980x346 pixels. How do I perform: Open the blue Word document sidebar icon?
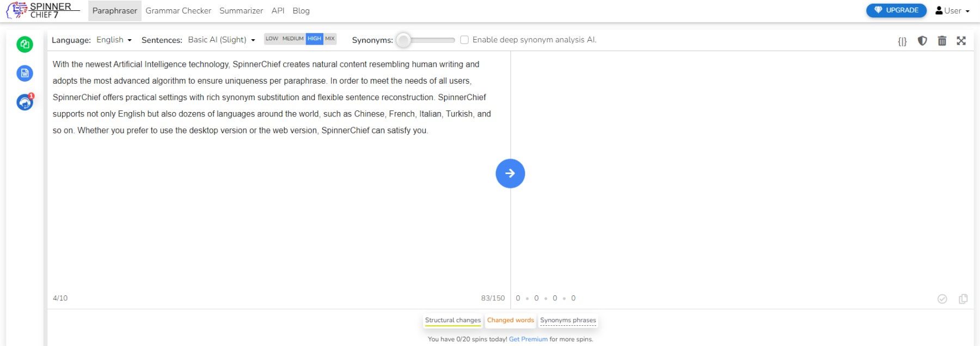[x=25, y=73]
